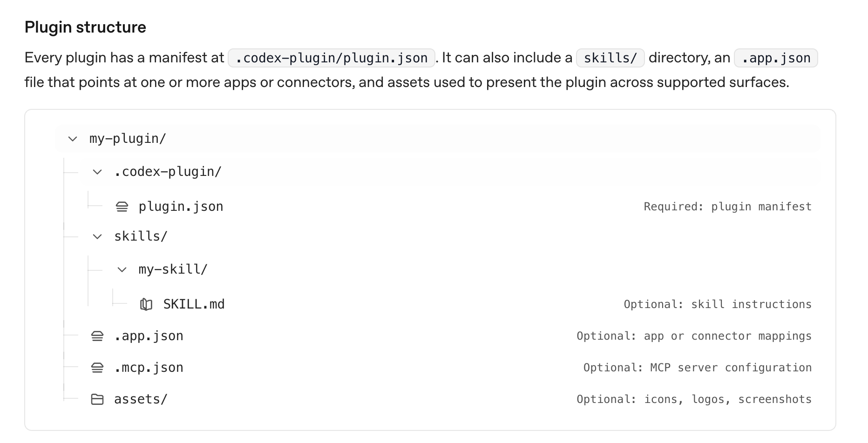The width and height of the screenshot is (868, 443).
Task: Click the plugin.json file icon
Action: click(122, 207)
